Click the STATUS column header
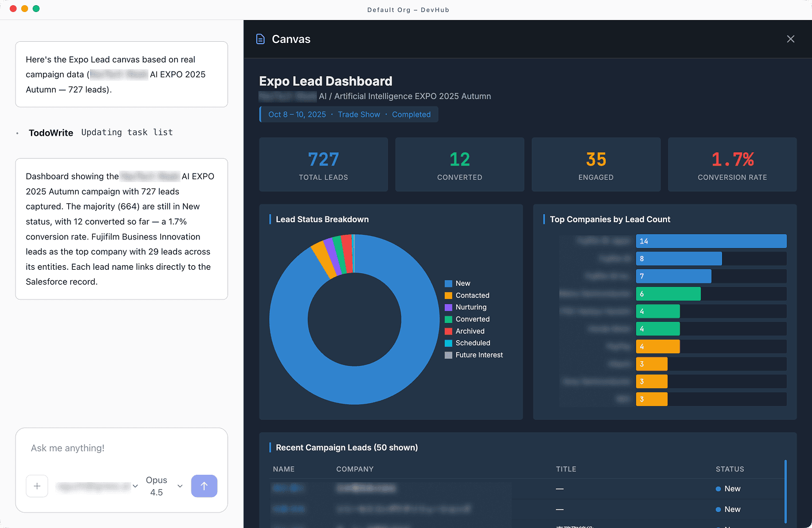 [730, 469]
